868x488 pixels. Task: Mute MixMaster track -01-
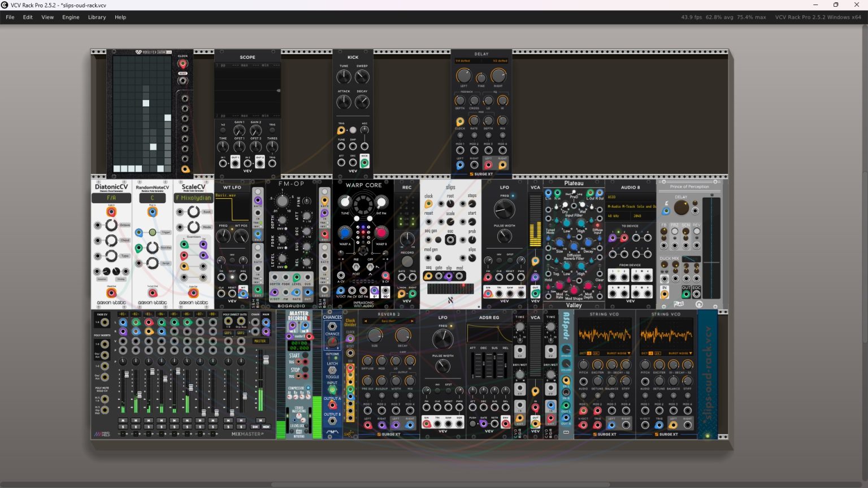123,420
